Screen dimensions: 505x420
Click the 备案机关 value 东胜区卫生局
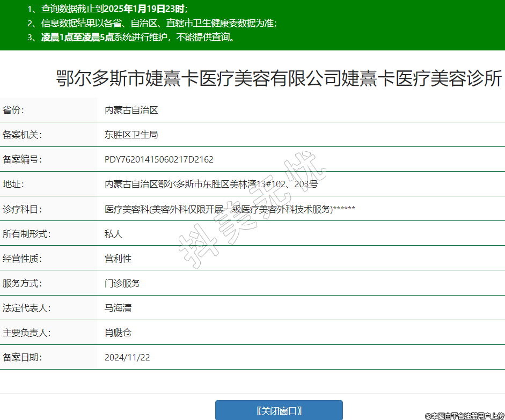click(x=131, y=135)
